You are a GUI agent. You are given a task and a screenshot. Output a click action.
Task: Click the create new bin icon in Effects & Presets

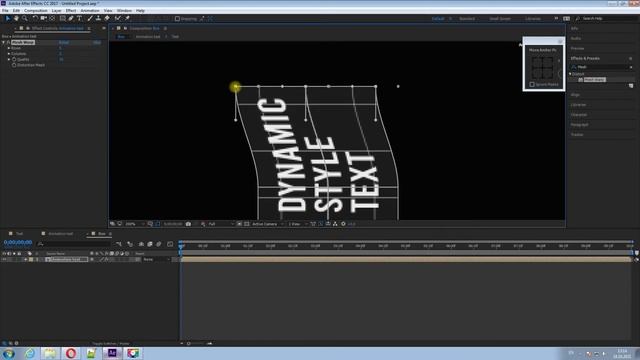pyautogui.click(x=631, y=86)
